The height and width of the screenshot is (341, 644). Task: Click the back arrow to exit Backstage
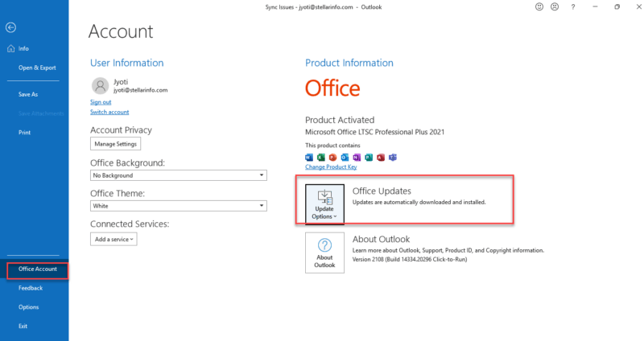click(11, 27)
